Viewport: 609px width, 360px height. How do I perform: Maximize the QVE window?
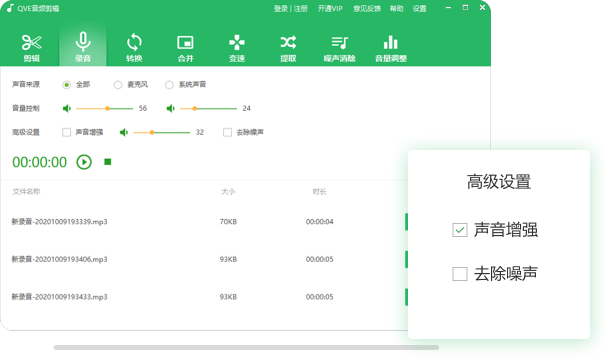[465, 7]
